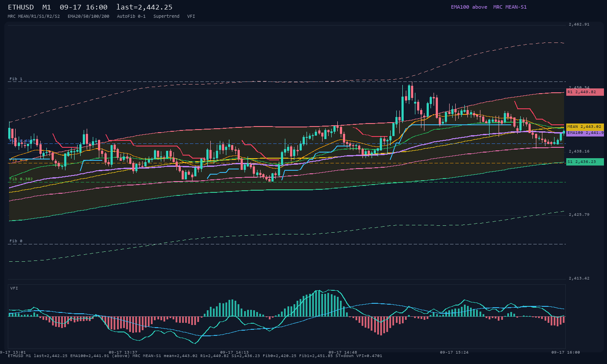The image size is (607, 364).
Task: Click the 2,425.79 price axis label
Action: (579, 214)
